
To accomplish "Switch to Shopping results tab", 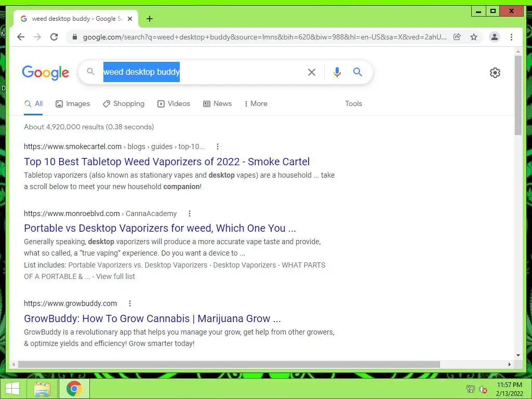I will pos(124,103).
